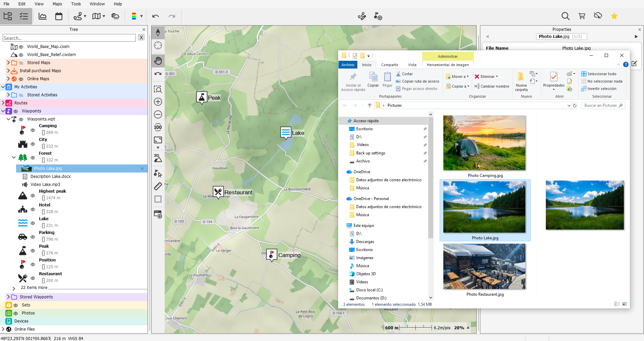The image size is (644, 341).
Task: Click the Tree panel search field
Action: [x=69, y=38]
